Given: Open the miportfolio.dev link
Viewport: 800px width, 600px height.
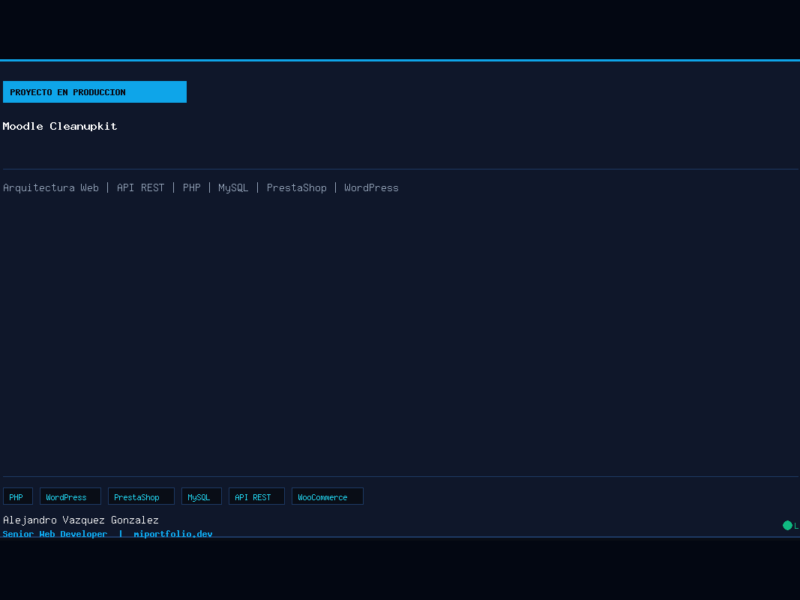Looking at the screenshot, I should 173,534.
